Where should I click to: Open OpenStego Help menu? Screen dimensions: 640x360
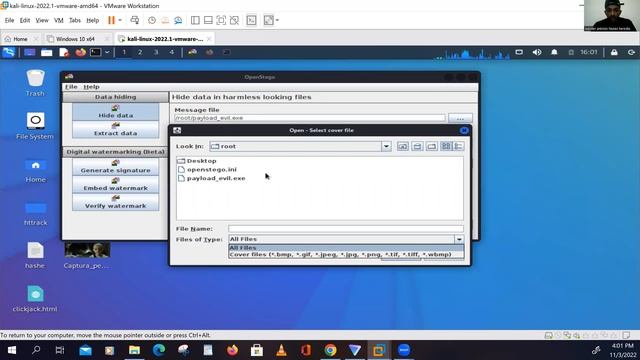tap(91, 87)
